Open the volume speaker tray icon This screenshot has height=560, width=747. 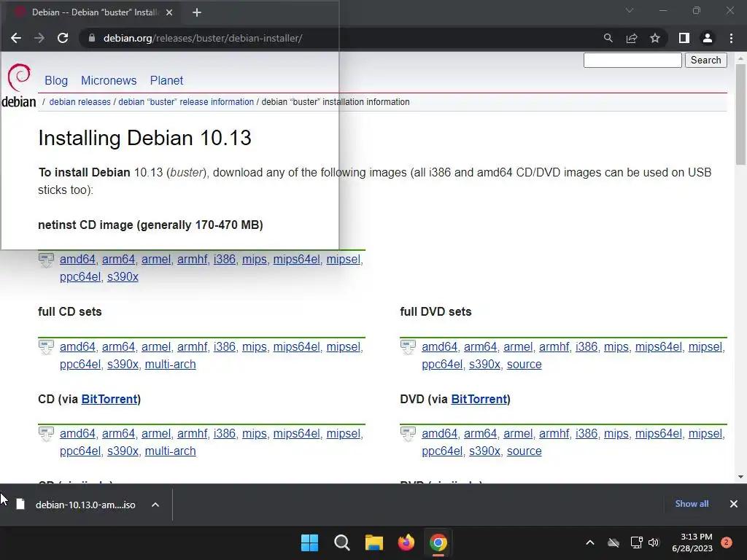tap(654, 542)
